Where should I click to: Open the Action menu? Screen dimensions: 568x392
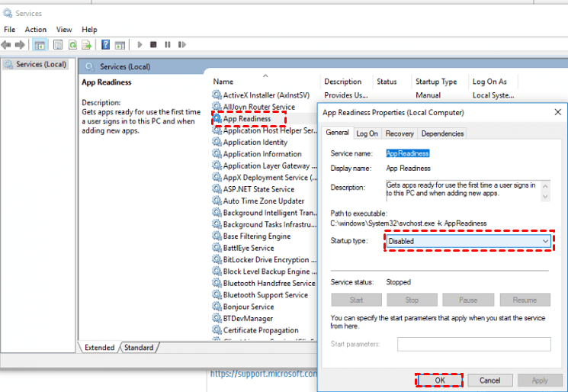(x=36, y=29)
